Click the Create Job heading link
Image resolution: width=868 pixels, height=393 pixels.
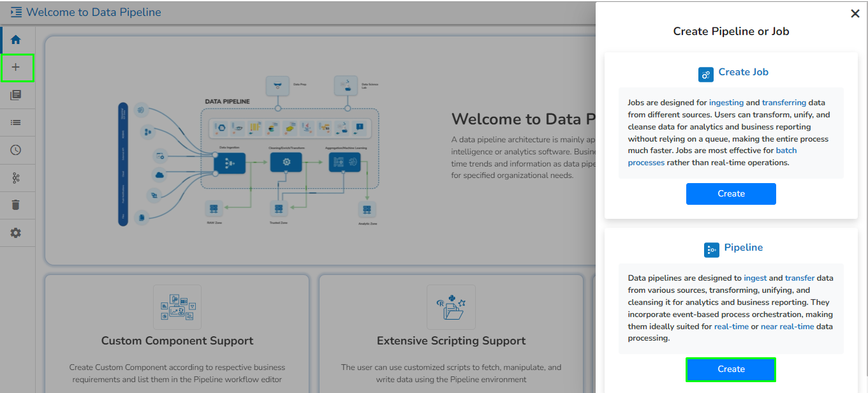(743, 72)
